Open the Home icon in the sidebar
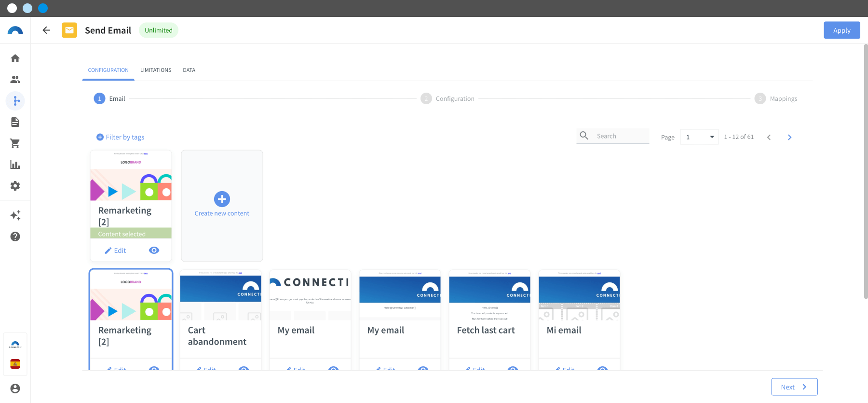 click(15, 58)
